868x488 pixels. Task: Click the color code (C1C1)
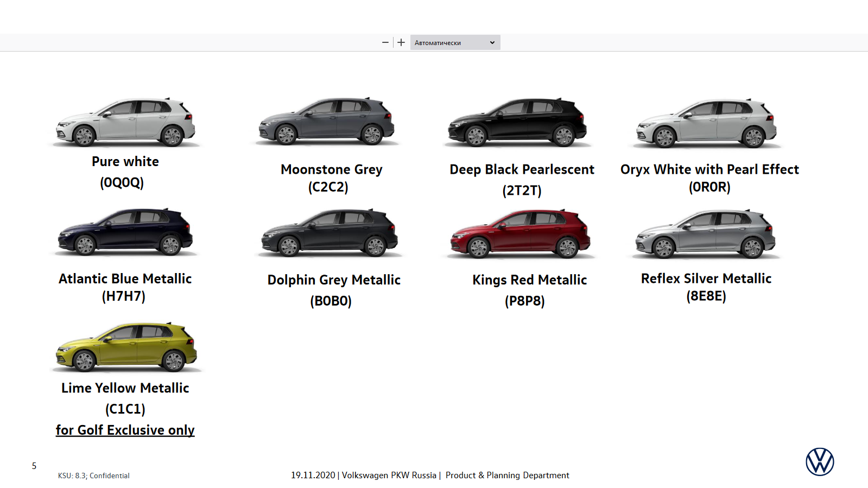pyautogui.click(x=125, y=409)
